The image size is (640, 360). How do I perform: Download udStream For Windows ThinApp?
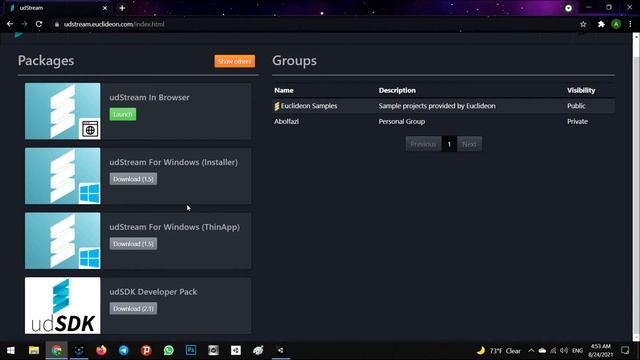pyautogui.click(x=133, y=244)
